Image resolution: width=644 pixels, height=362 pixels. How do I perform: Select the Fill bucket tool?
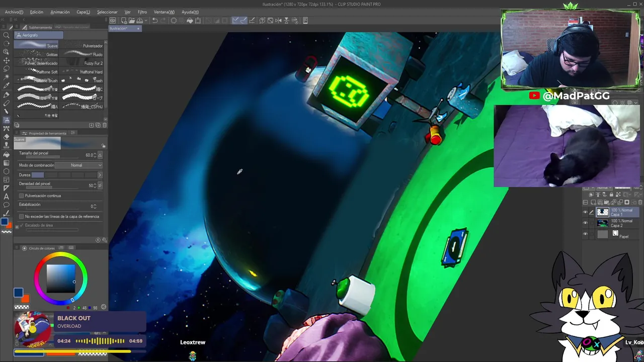tap(7, 154)
